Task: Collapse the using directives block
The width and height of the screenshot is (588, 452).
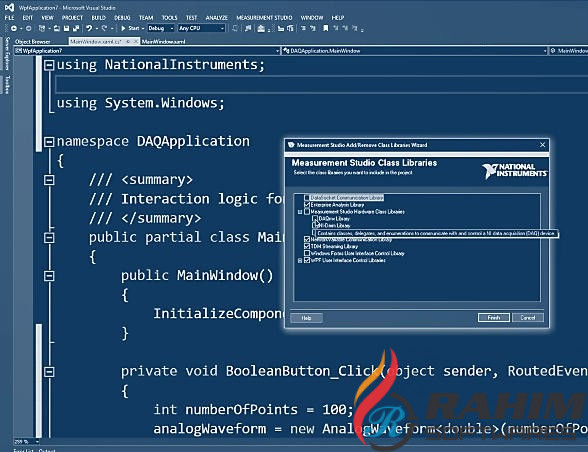Action: click(x=49, y=65)
